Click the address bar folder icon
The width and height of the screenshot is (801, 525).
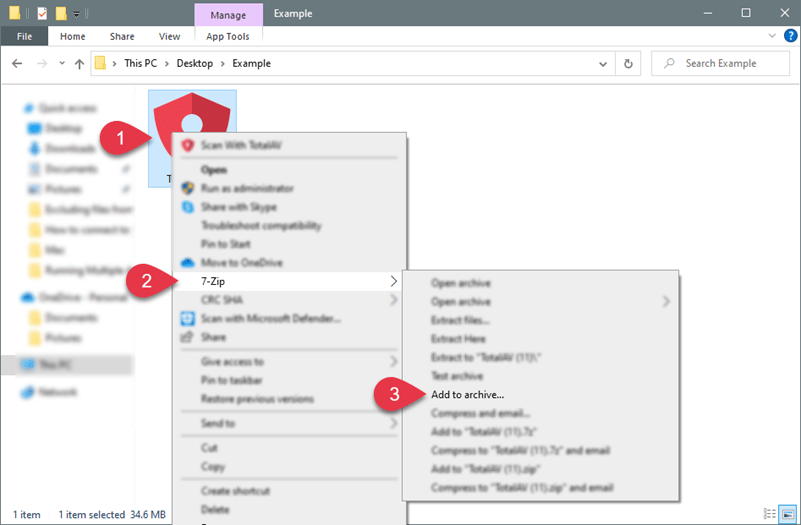click(x=101, y=63)
